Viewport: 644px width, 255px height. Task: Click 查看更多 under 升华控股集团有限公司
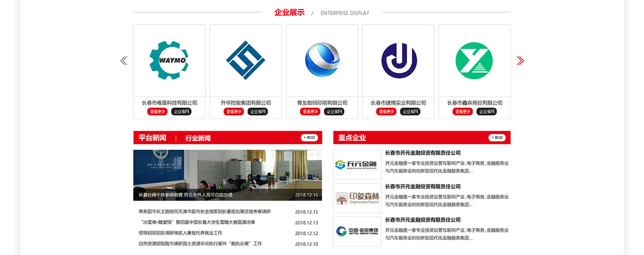point(234,112)
